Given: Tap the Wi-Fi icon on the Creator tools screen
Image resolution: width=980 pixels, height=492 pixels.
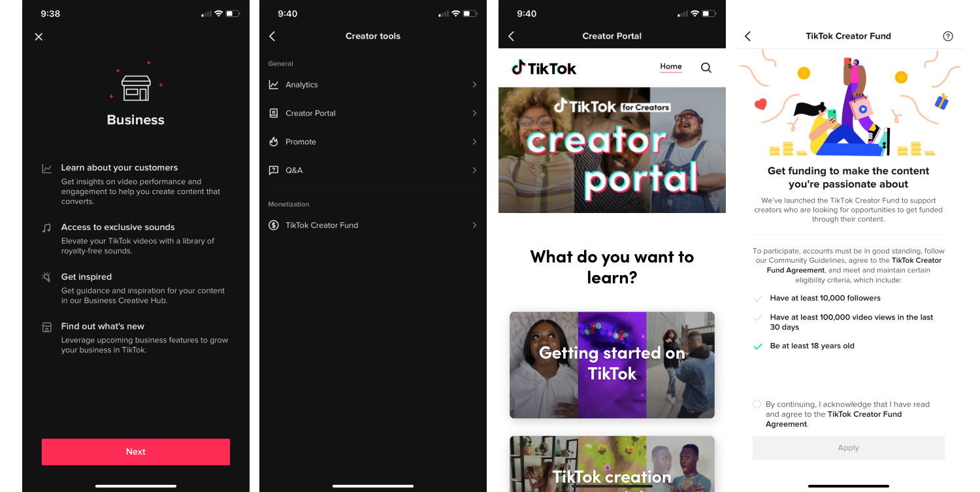Looking at the screenshot, I should 456,14.
